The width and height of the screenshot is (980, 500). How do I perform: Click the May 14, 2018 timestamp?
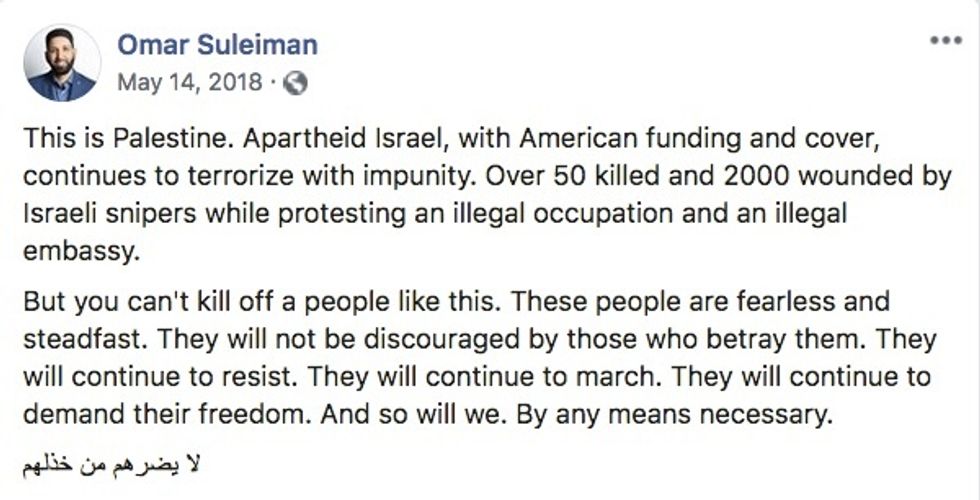(189, 83)
